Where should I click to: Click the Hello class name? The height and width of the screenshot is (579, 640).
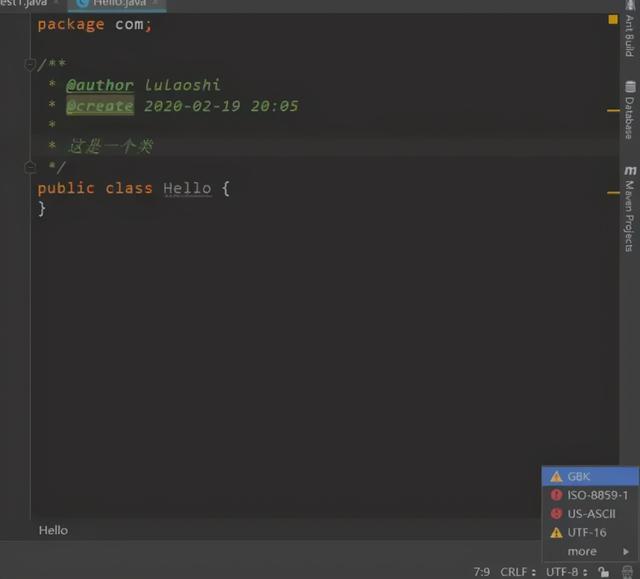[x=187, y=188]
